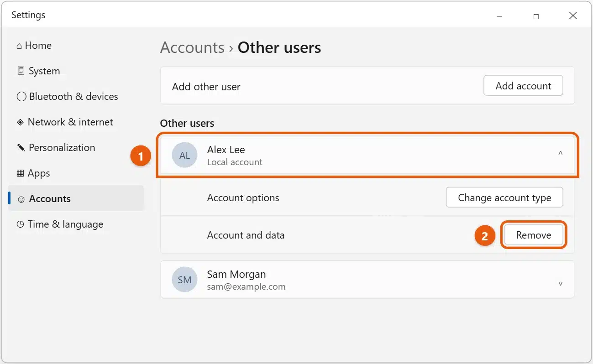Click the Bluetooth & devices icon
This screenshot has height=364, width=593.
coord(21,97)
